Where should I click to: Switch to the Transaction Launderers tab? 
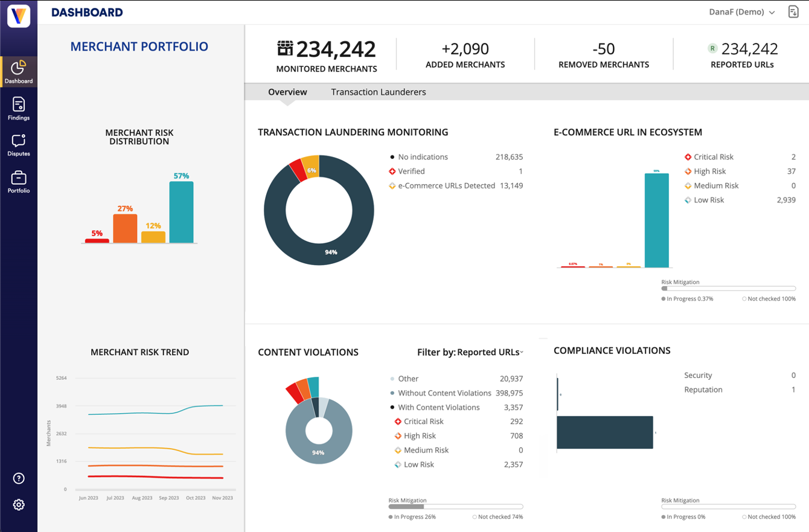(379, 92)
